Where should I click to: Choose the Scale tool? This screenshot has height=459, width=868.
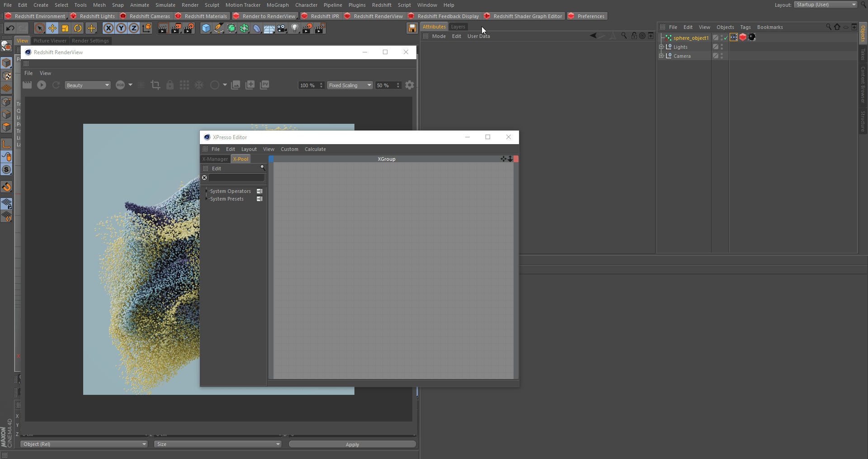click(65, 28)
